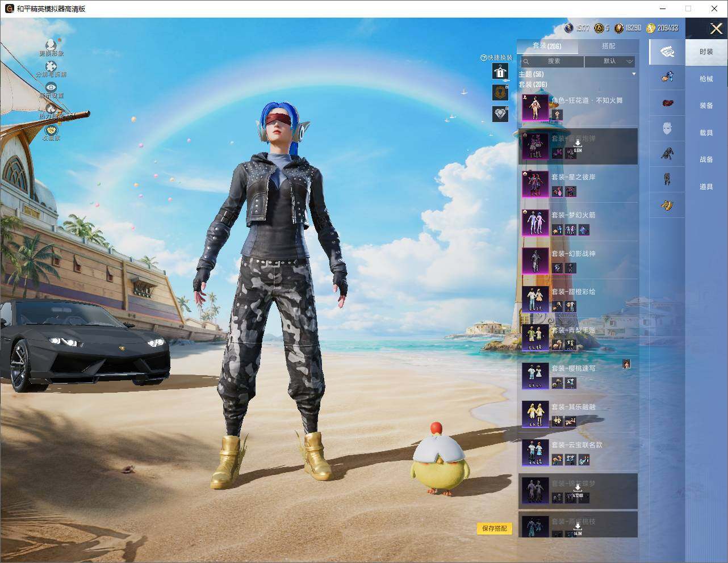The width and height of the screenshot is (728, 563).
Task: Open the 时装 side menu
Action: [x=706, y=52]
